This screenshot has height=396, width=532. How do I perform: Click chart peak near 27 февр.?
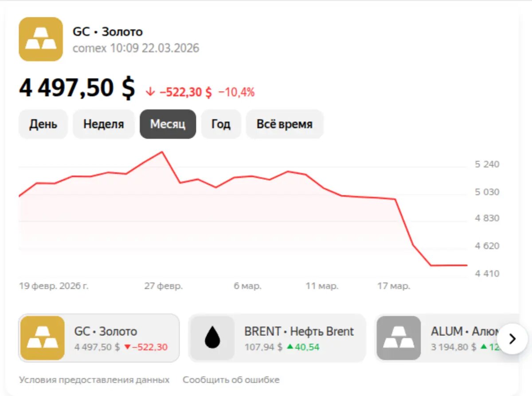162,152
